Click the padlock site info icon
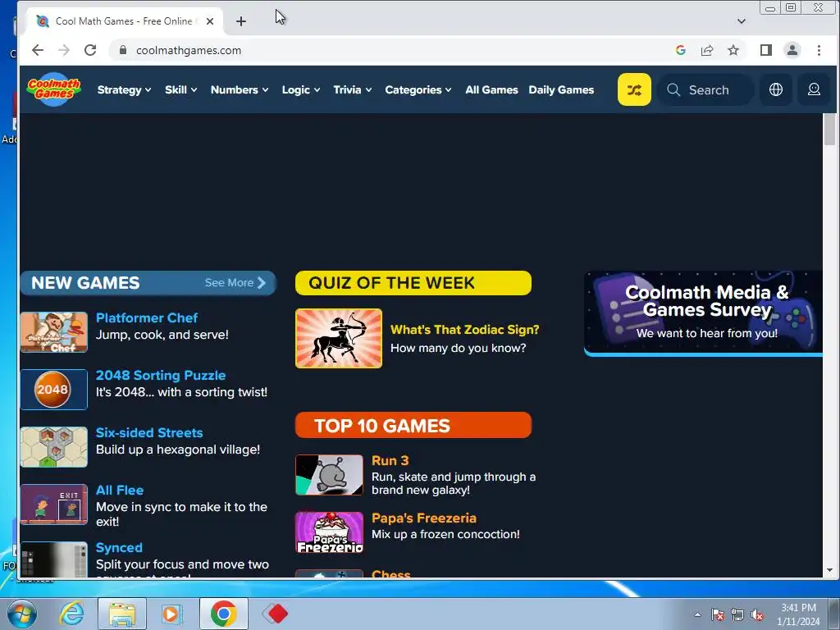This screenshot has width=840, height=630. 123,50
